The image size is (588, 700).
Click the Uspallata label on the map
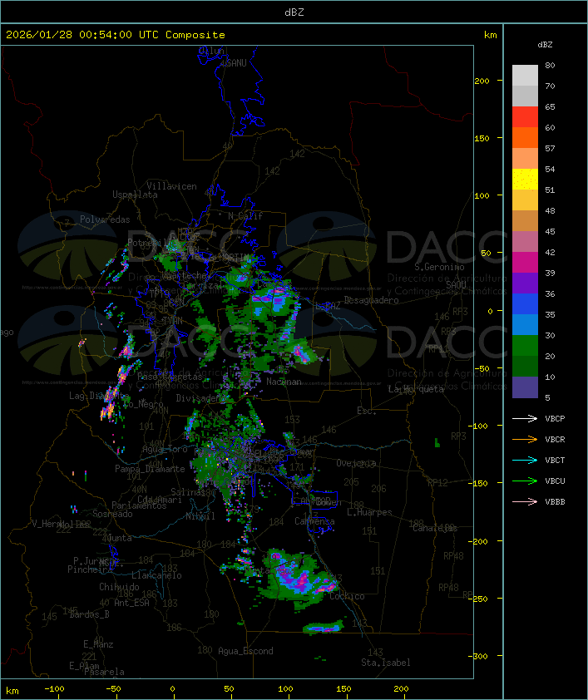point(135,195)
